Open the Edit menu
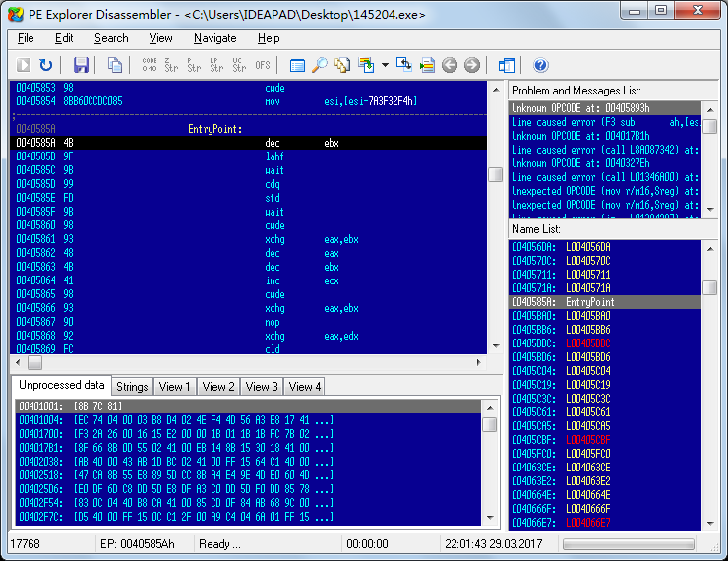The height and width of the screenshot is (561, 728). [x=64, y=38]
